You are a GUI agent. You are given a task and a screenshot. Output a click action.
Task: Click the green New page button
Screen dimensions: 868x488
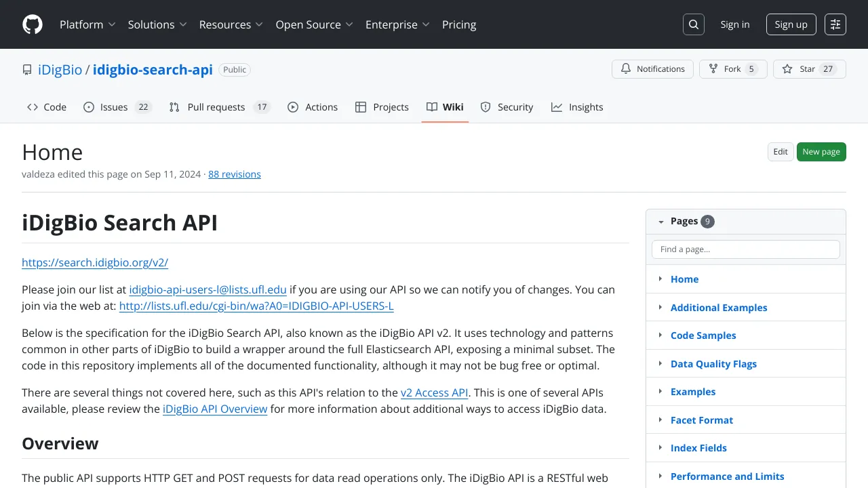821,152
